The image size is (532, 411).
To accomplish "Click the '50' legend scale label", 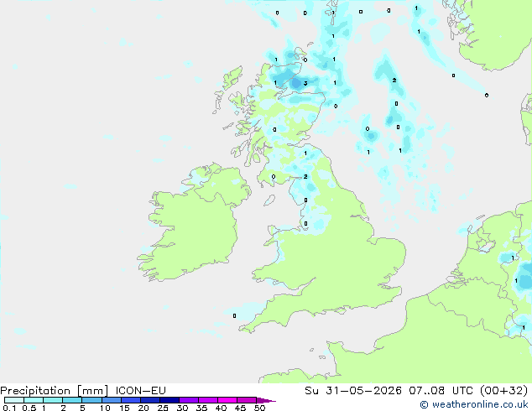I will [x=259, y=408].
